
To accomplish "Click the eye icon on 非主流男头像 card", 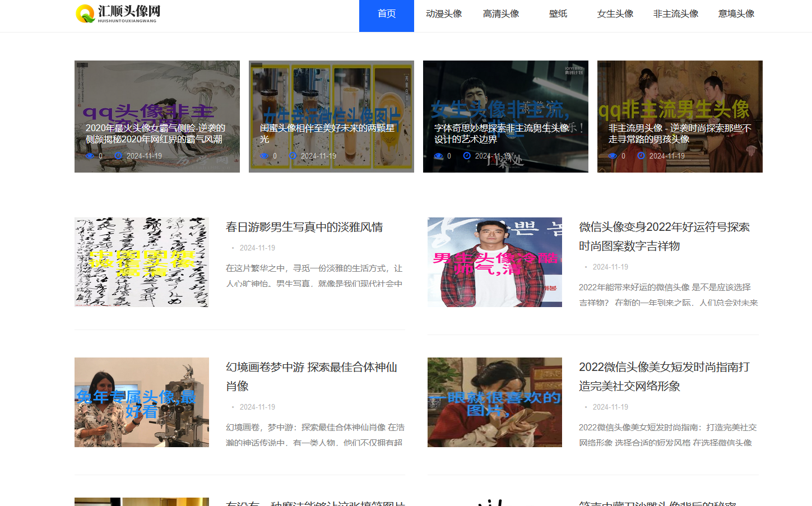I will 613,156.
